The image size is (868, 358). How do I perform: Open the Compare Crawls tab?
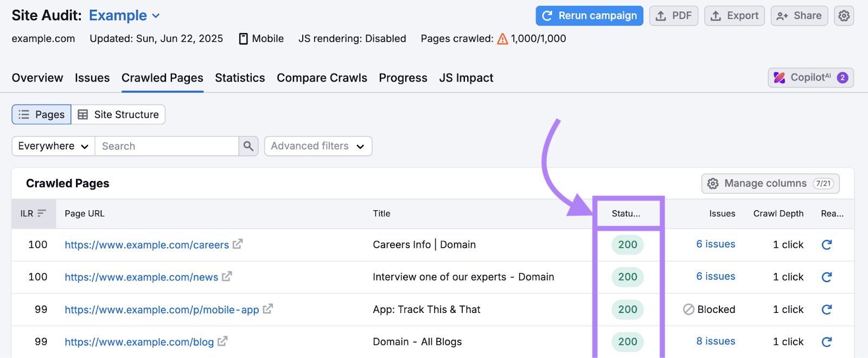coord(322,78)
